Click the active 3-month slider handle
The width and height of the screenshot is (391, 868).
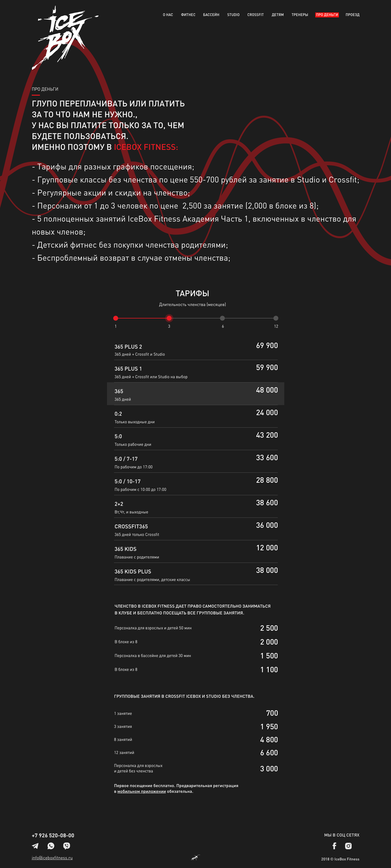(169, 318)
